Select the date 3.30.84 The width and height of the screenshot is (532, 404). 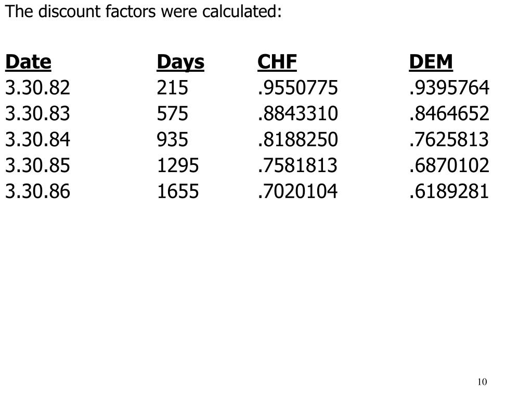pyautogui.click(x=37, y=139)
